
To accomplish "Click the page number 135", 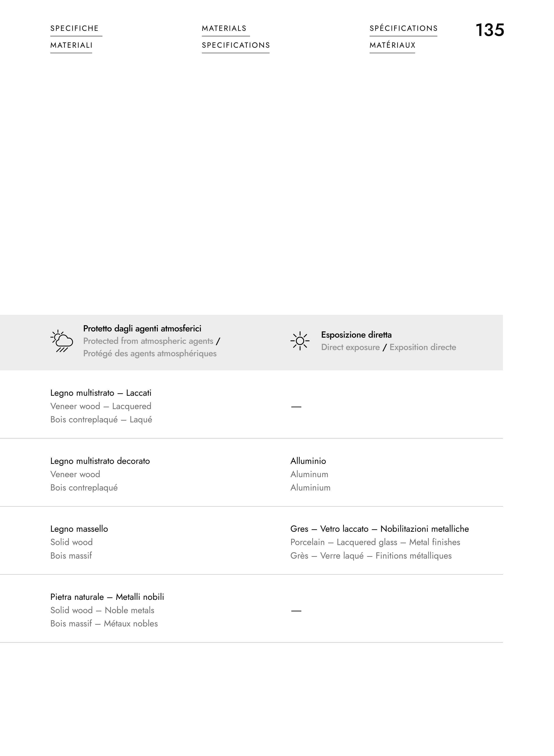I will (x=490, y=30).
